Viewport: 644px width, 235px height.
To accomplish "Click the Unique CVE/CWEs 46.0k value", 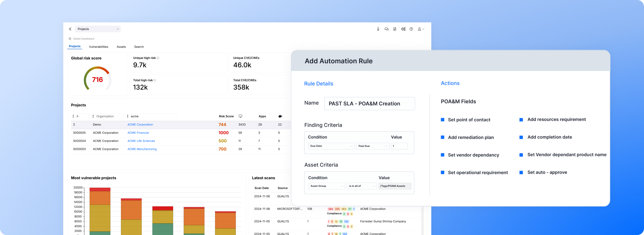I will coord(242,65).
